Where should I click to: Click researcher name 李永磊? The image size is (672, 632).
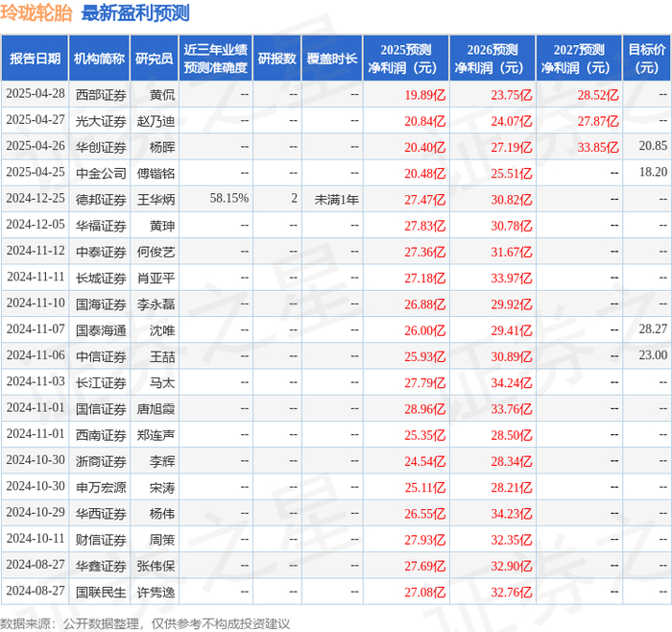156,304
